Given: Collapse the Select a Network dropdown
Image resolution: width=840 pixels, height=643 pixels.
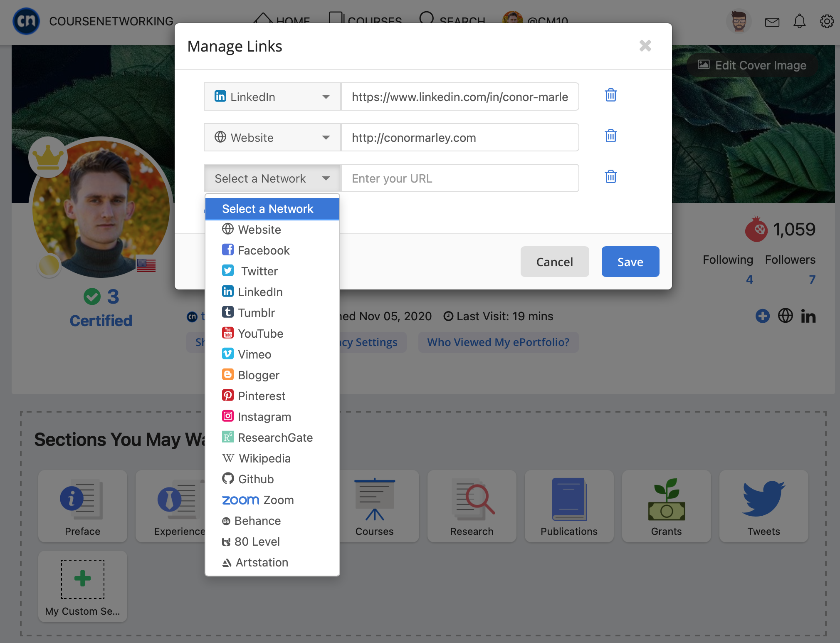Looking at the screenshot, I should coord(272,178).
